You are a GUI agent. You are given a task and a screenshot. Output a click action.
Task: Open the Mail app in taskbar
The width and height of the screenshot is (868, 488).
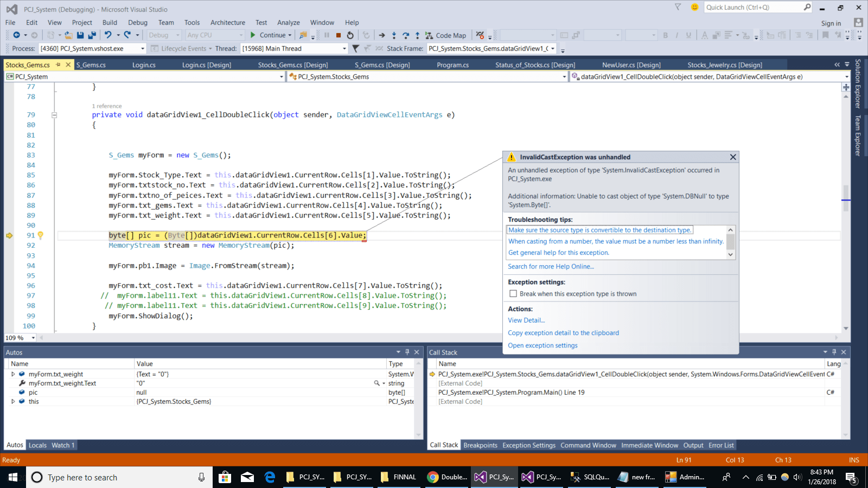pyautogui.click(x=247, y=477)
